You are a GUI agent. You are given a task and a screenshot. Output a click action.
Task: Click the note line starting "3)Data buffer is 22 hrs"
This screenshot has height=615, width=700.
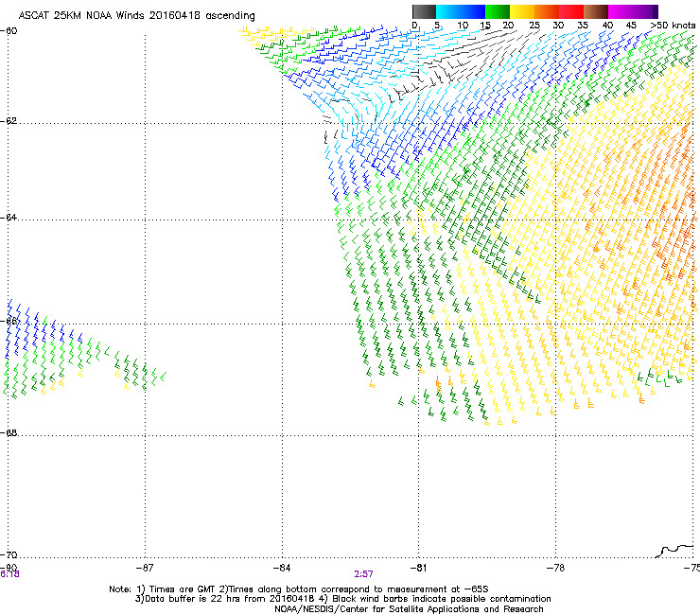[342, 599]
